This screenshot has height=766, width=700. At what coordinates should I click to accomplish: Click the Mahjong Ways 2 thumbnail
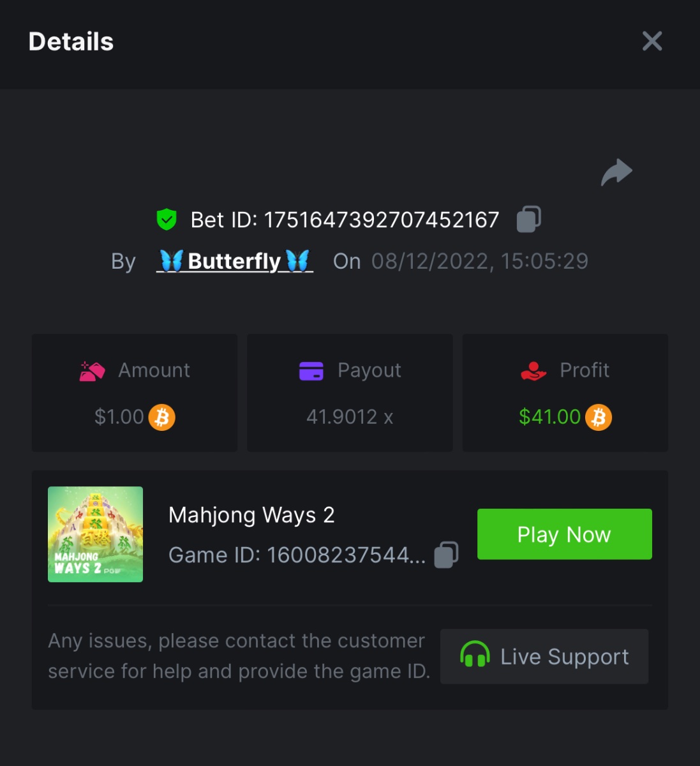point(96,534)
